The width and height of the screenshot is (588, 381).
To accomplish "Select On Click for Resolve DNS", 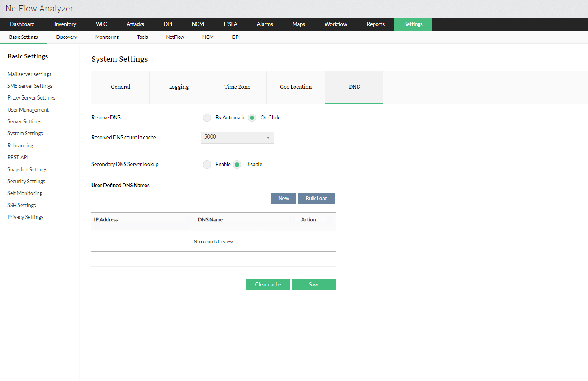I will [x=252, y=118].
